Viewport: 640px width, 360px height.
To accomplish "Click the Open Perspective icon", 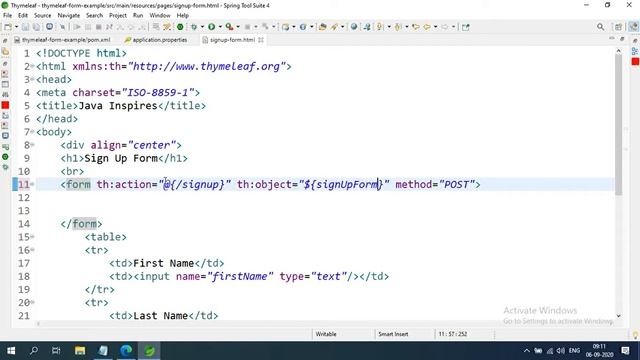I will point(618,27).
